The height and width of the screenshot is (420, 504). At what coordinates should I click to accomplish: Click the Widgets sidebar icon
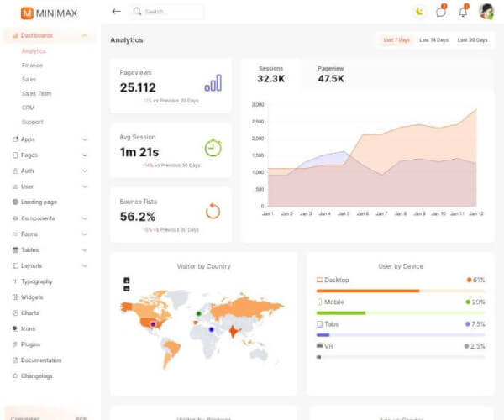click(x=15, y=297)
